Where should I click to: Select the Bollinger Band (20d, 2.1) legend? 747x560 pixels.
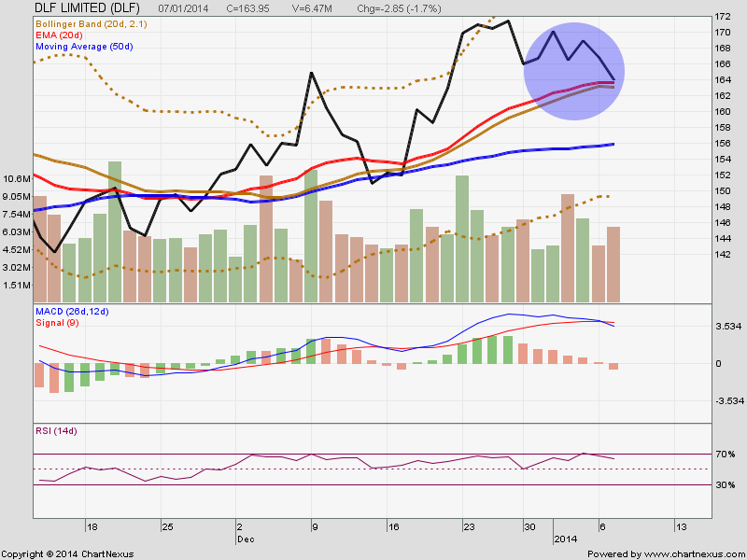(91, 23)
